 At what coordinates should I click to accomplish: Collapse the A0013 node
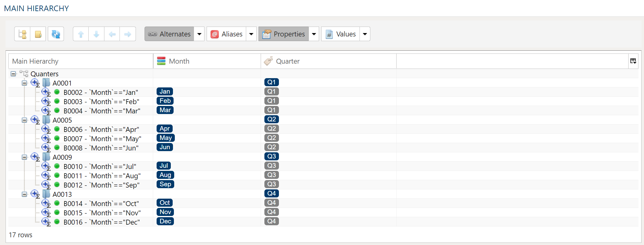click(x=24, y=194)
